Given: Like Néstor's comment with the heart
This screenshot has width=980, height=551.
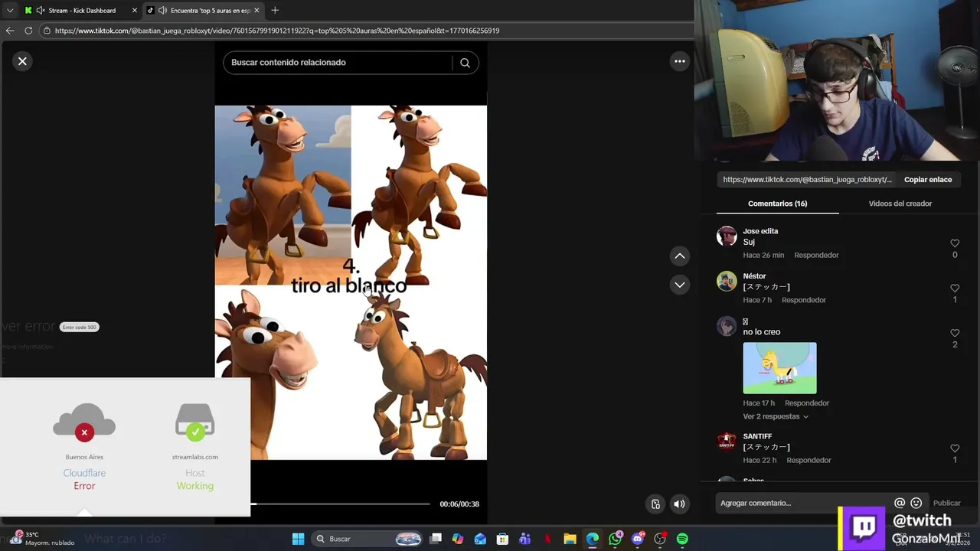Looking at the screenshot, I should point(955,289).
